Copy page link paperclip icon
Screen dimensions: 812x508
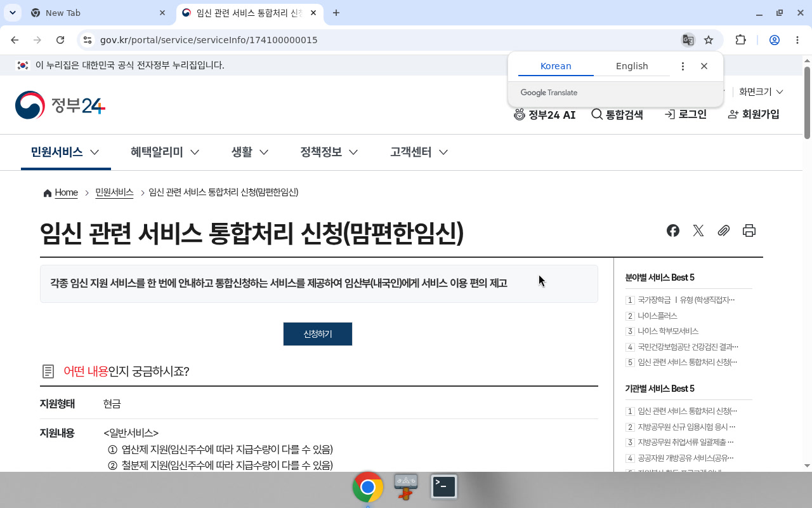724,231
